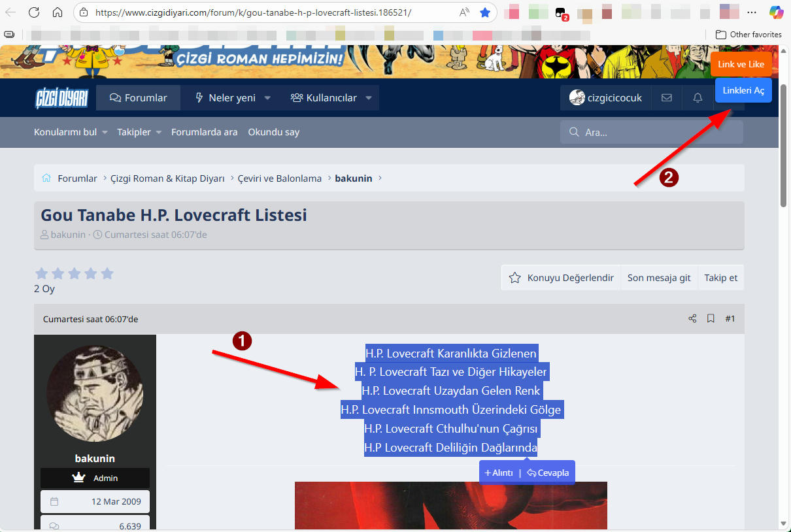791x532 pixels.
Task: Go to browser home page icon
Action: coord(58,12)
